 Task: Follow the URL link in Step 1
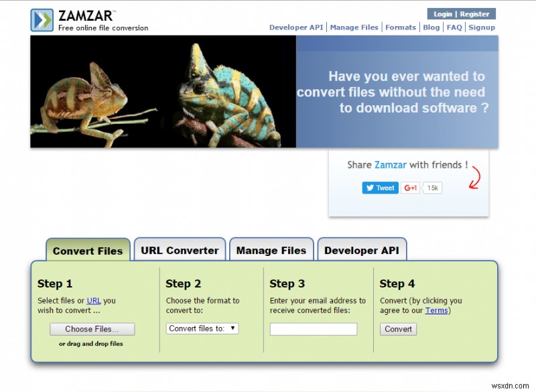[x=94, y=301]
